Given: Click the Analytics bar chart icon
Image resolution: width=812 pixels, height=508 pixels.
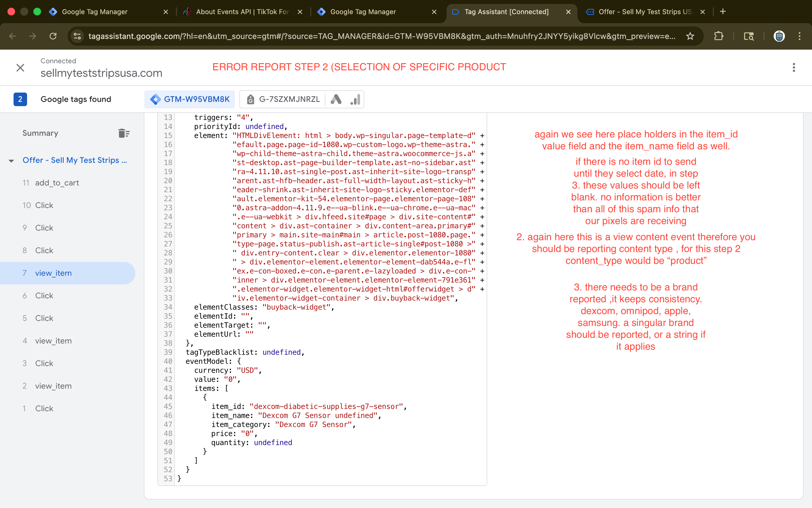Looking at the screenshot, I should coord(355,99).
